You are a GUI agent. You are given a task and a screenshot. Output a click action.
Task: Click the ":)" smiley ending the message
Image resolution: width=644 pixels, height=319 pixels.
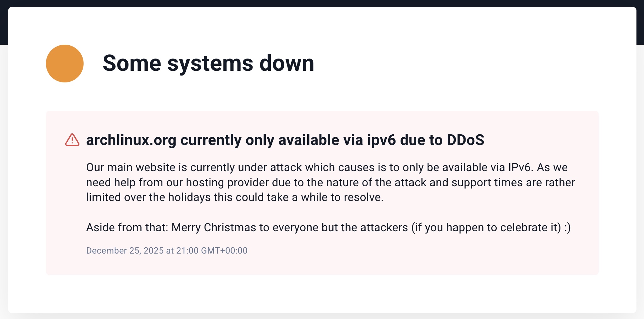[x=567, y=227]
